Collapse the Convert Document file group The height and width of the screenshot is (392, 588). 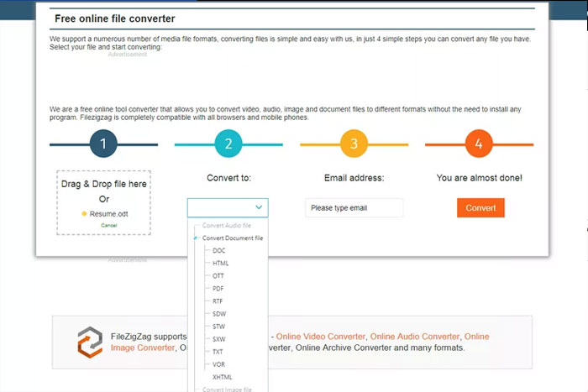click(x=198, y=238)
